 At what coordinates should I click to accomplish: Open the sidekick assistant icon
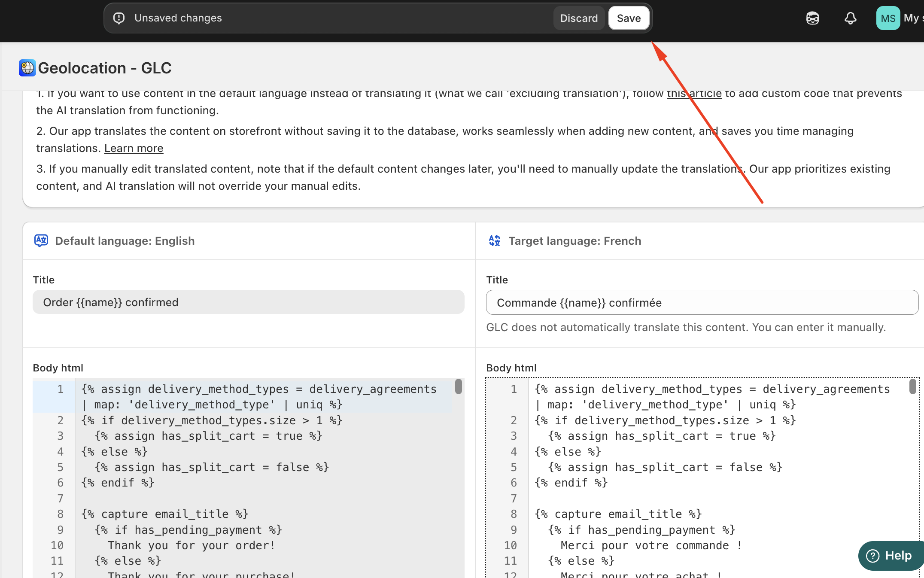coord(812,18)
